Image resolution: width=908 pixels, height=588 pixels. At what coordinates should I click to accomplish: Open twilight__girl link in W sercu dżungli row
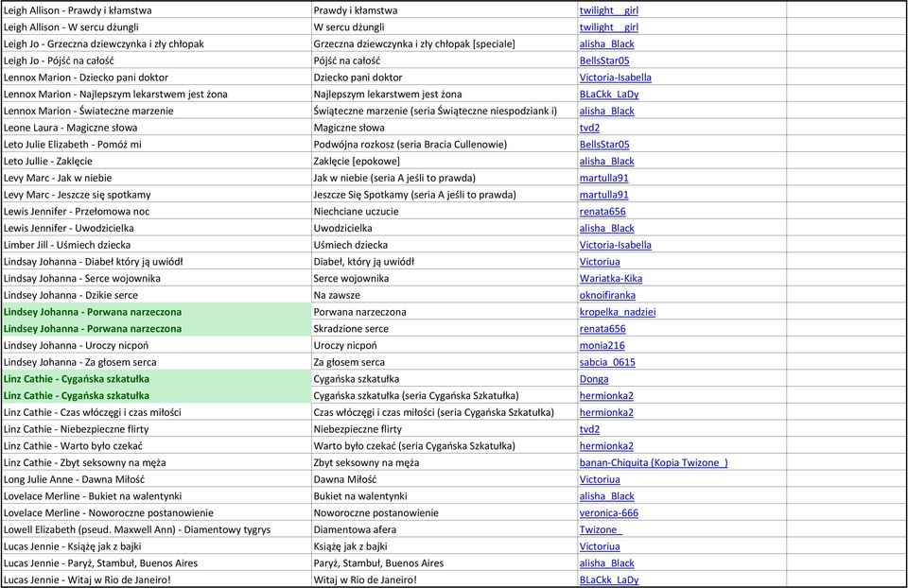(608, 27)
